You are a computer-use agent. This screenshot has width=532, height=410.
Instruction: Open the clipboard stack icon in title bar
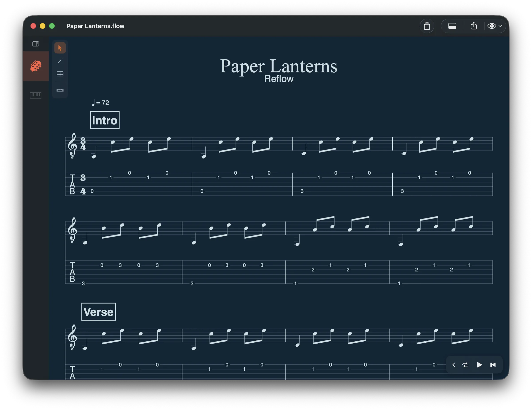pos(427,26)
